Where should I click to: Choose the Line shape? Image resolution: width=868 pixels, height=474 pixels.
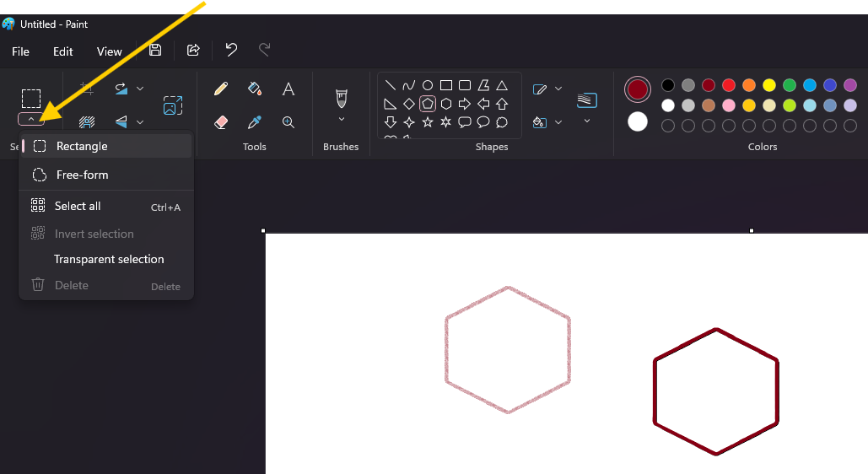(391, 85)
